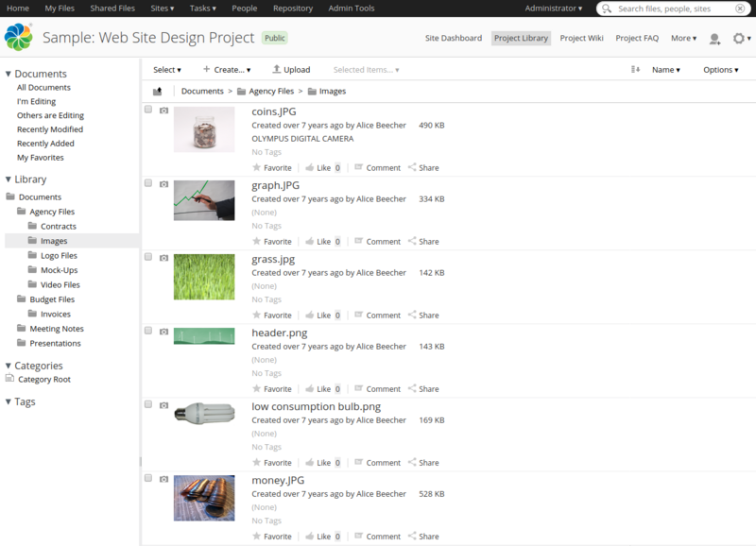Click the thumbnail of grass.jpg

pyautogui.click(x=204, y=277)
